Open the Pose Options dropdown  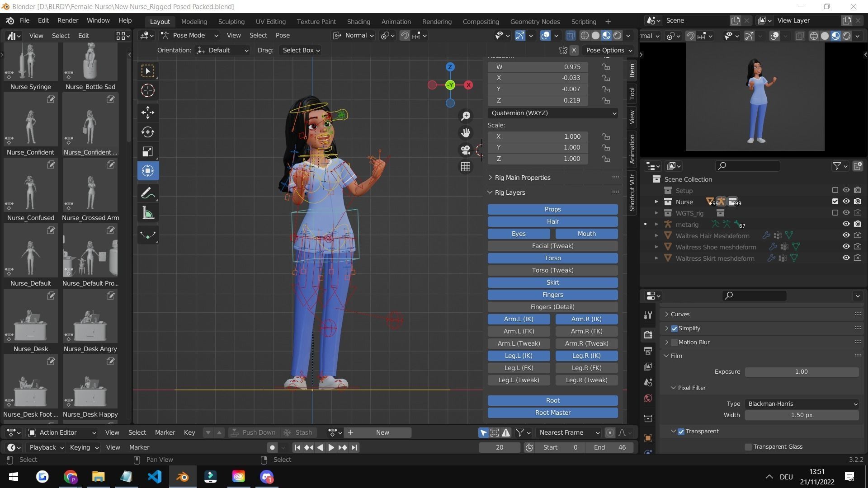609,50
